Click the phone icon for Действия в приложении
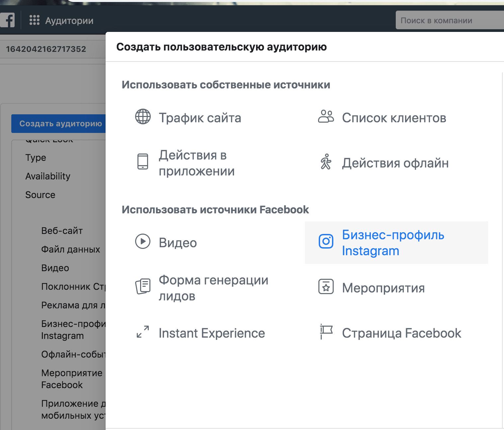 coord(143,161)
